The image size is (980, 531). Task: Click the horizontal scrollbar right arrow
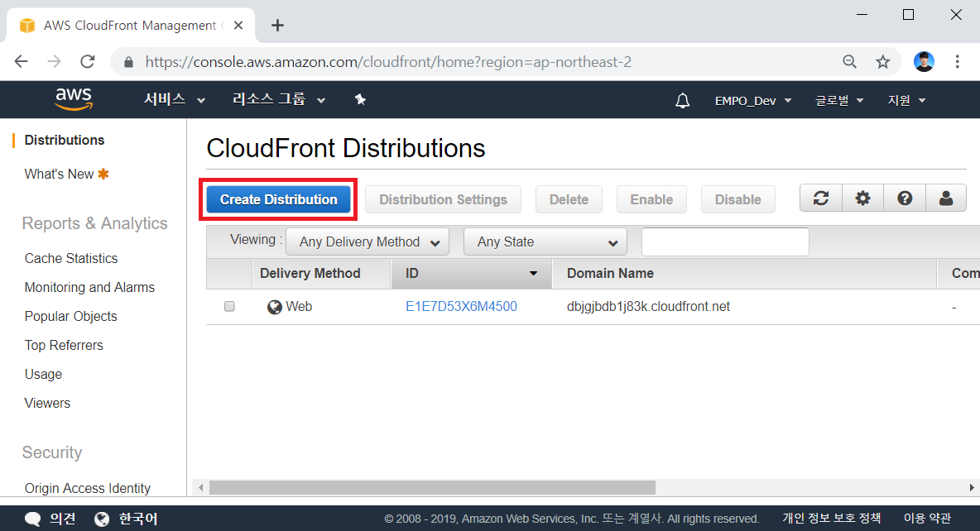[971, 487]
